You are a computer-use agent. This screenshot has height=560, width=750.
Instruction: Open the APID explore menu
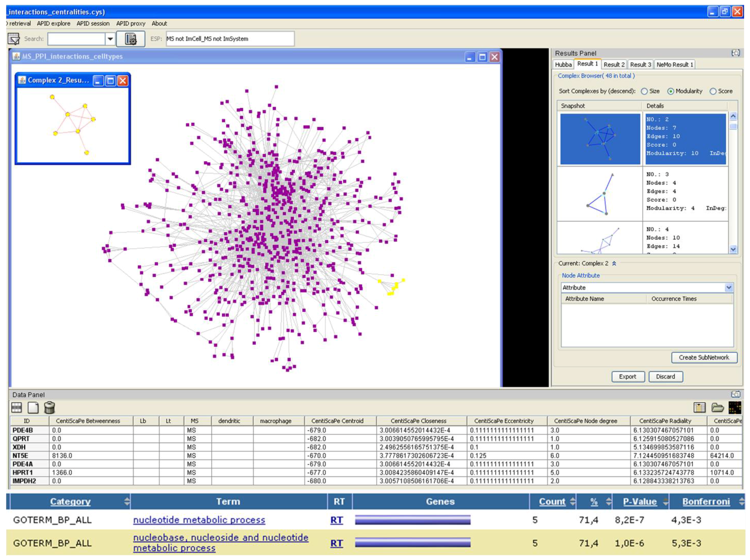click(x=54, y=23)
